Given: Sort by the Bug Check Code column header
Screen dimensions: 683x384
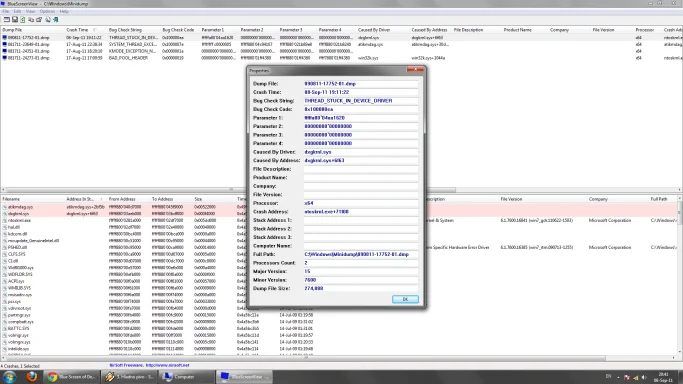Looking at the screenshot, I should point(179,30).
